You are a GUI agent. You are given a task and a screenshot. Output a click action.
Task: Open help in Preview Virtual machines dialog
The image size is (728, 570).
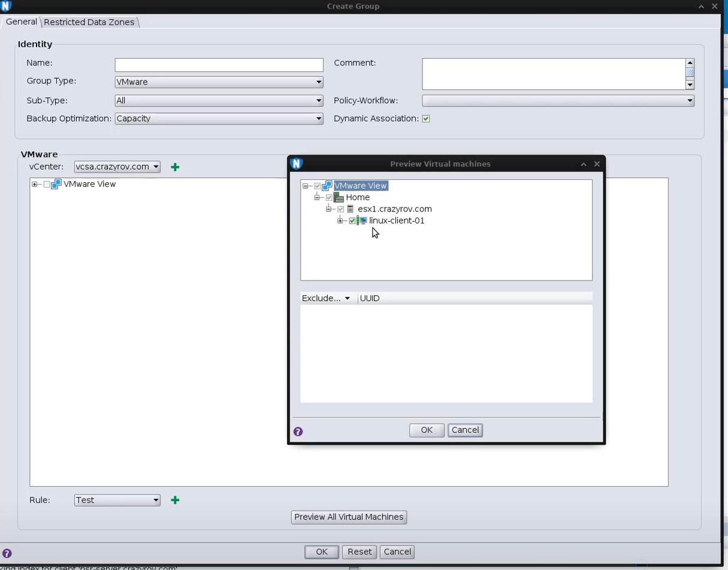coord(298,432)
